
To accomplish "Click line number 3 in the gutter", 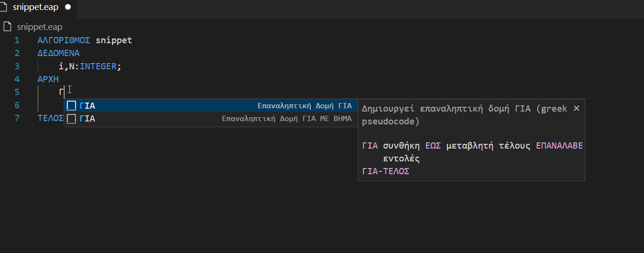I will [17, 66].
